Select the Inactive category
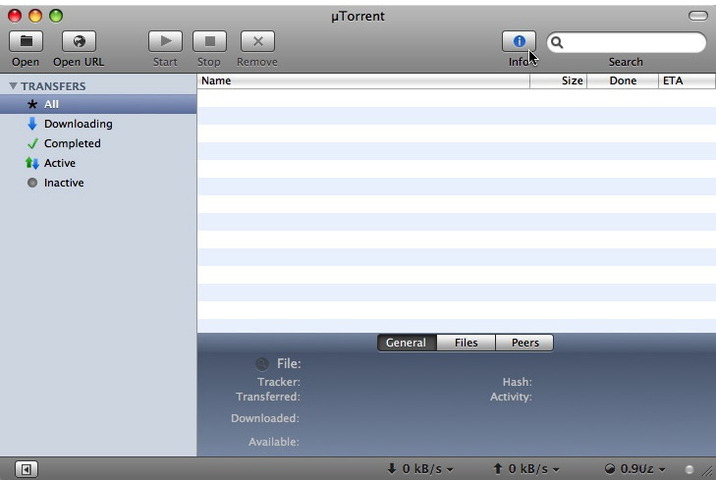 click(x=98, y=183)
